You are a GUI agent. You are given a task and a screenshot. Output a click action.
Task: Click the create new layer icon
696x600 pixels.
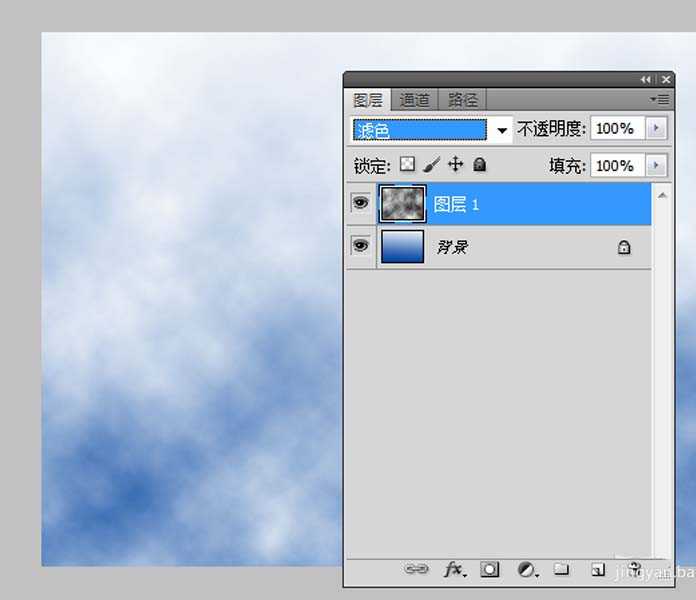coord(597,569)
